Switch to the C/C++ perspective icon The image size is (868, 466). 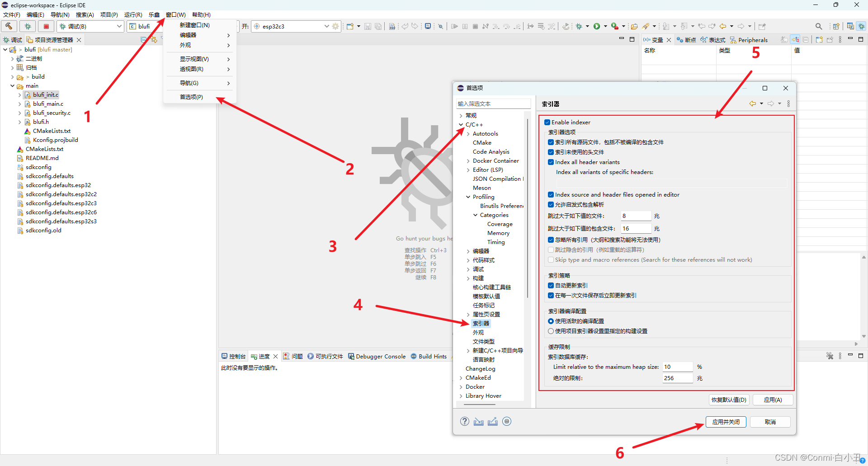click(x=850, y=26)
